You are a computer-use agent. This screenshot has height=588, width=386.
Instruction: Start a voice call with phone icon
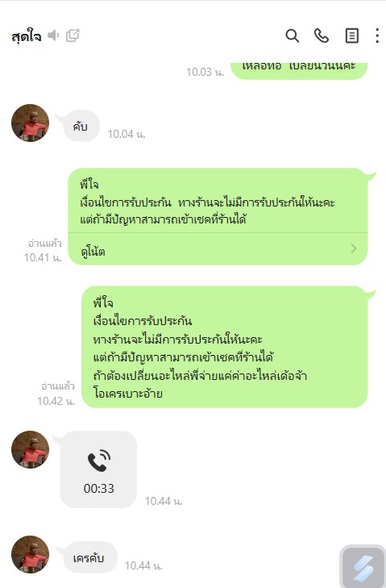point(322,36)
